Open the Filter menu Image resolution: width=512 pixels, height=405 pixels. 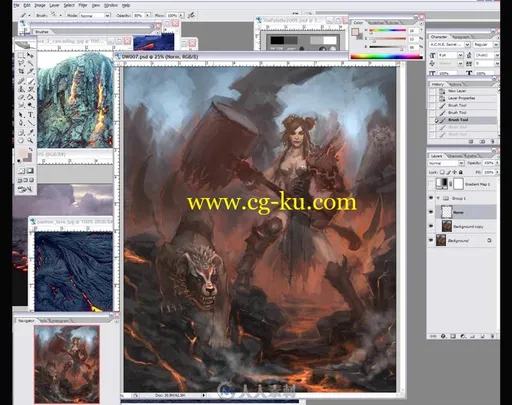coord(83,5)
